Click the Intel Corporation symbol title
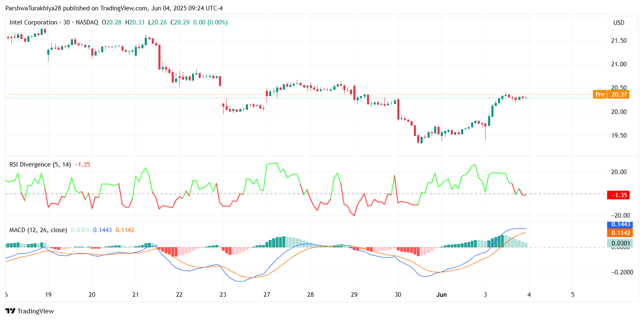 coord(33,22)
